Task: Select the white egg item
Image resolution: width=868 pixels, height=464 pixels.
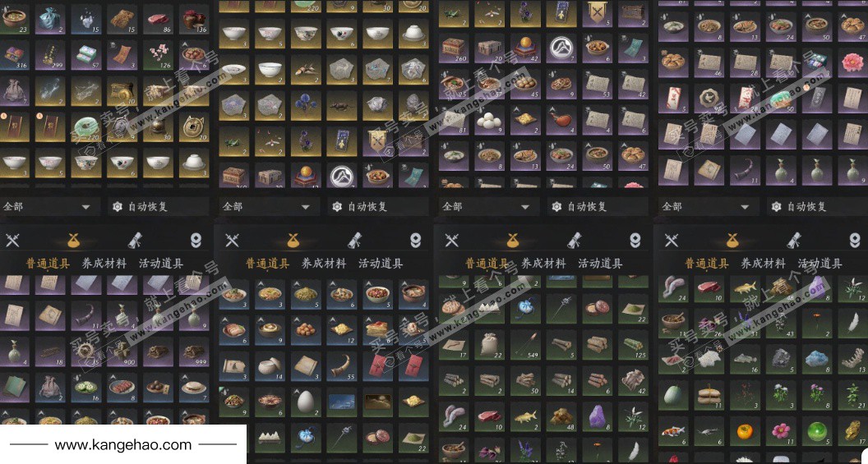Action: coord(304,402)
